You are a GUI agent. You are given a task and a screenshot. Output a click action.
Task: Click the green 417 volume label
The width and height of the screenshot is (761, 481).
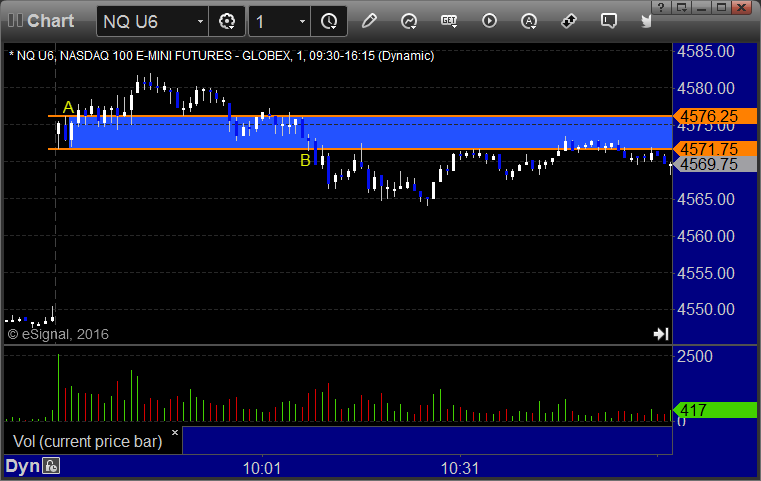coord(714,410)
